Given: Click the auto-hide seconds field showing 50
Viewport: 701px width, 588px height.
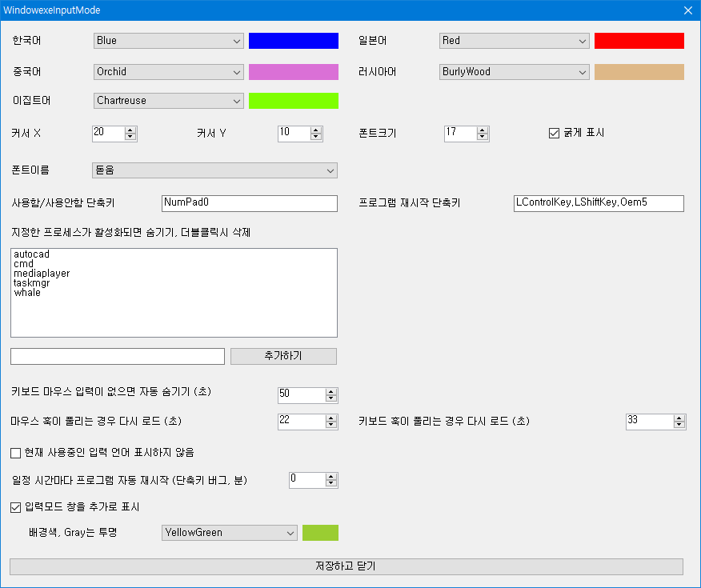Looking at the screenshot, I should pos(302,395).
